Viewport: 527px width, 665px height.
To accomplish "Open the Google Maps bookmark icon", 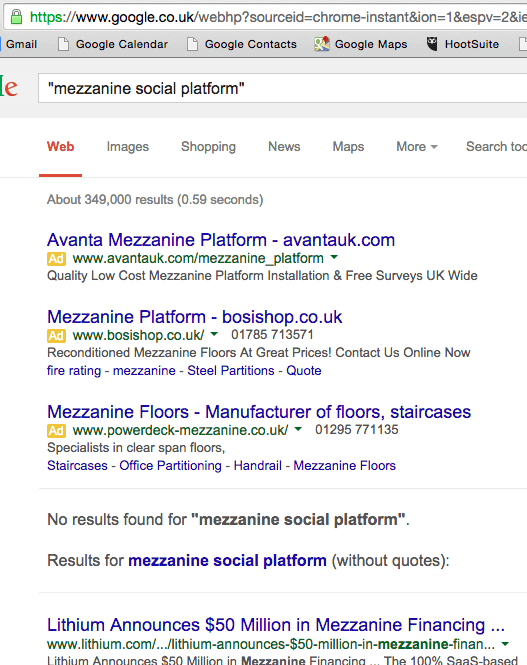I will click(322, 44).
